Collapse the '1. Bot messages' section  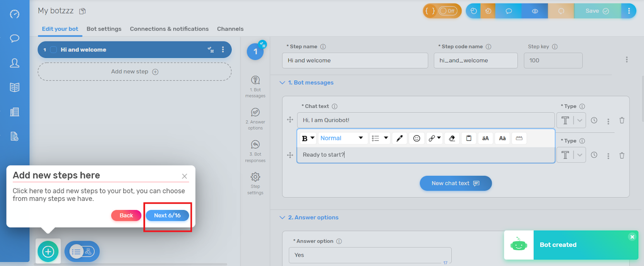coord(282,83)
